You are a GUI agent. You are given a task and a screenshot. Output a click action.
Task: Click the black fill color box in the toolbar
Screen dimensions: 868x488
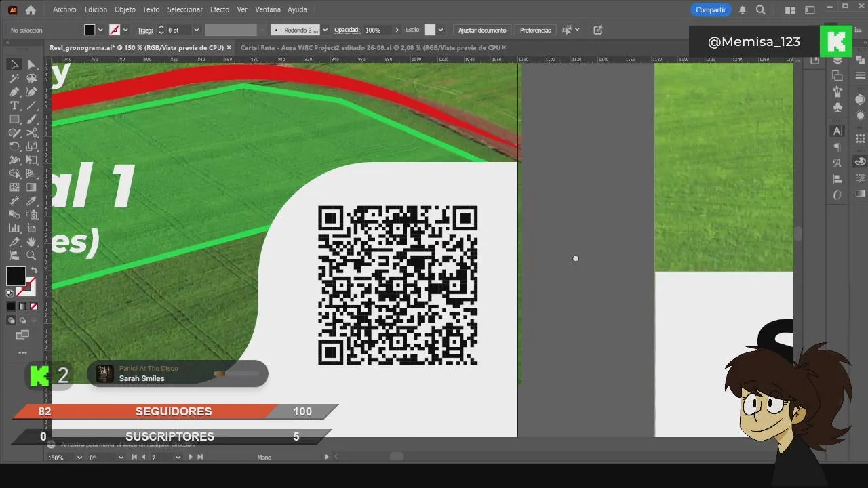pos(15,276)
